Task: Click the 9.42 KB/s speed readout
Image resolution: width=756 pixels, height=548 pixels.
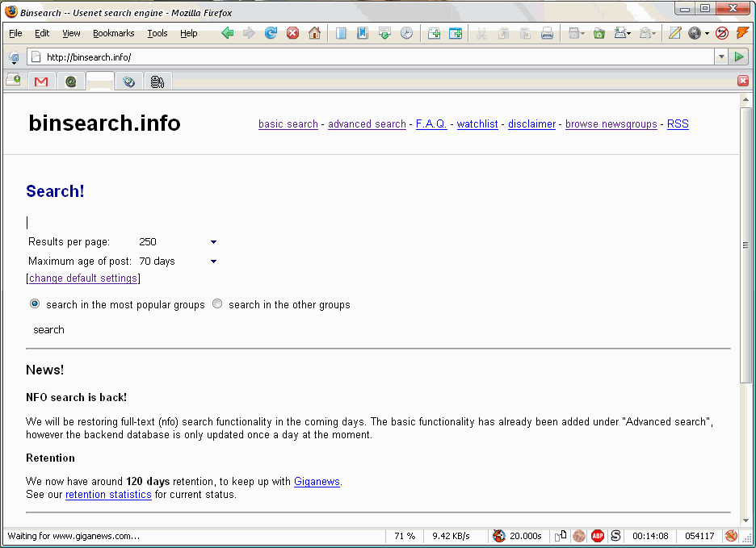Action: 451,536
